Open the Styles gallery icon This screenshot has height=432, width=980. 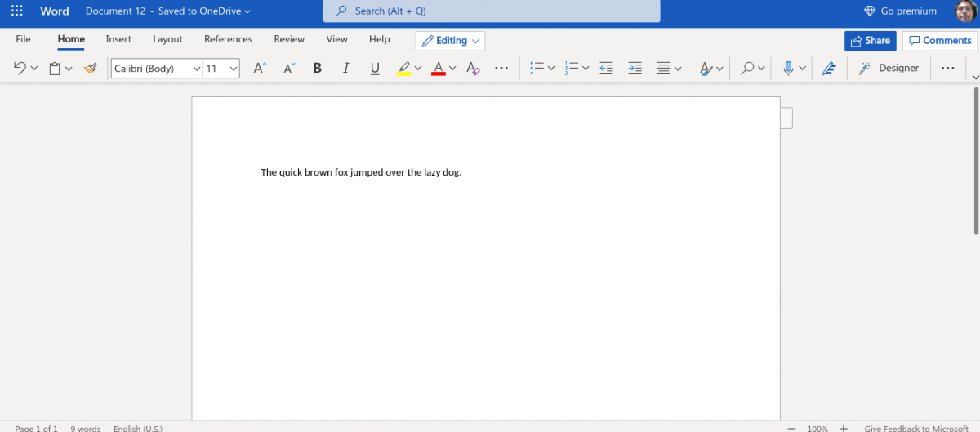pyautogui.click(x=706, y=69)
